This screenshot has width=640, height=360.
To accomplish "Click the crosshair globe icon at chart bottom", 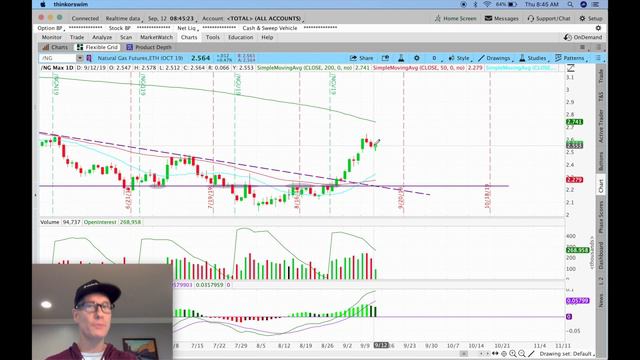I will click(504, 354).
